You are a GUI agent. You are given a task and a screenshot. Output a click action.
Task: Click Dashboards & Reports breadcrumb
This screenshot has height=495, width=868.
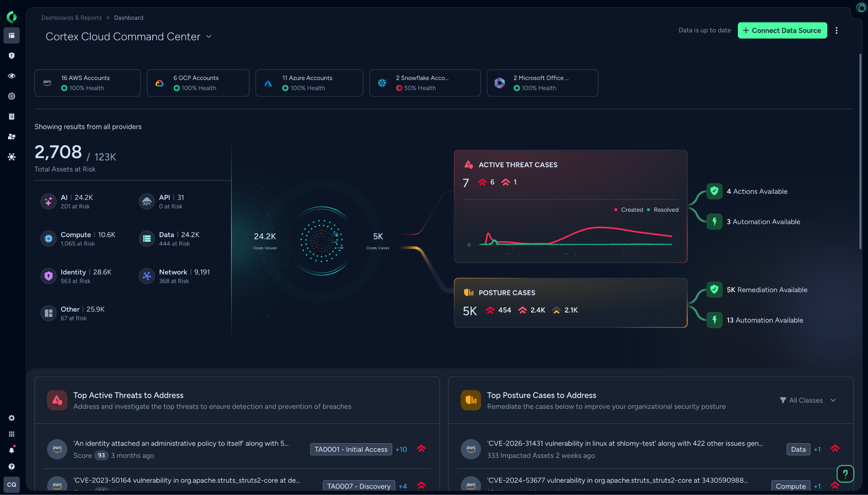point(72,18)
